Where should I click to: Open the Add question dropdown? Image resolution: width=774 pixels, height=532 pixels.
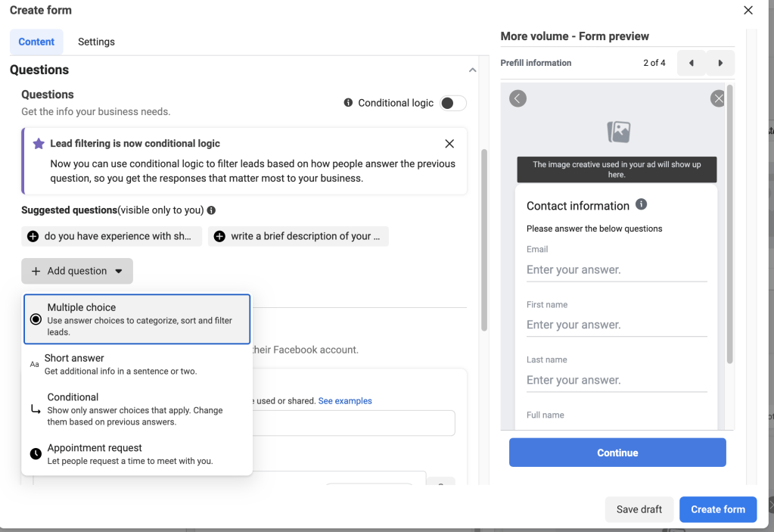tap(77, 271)
